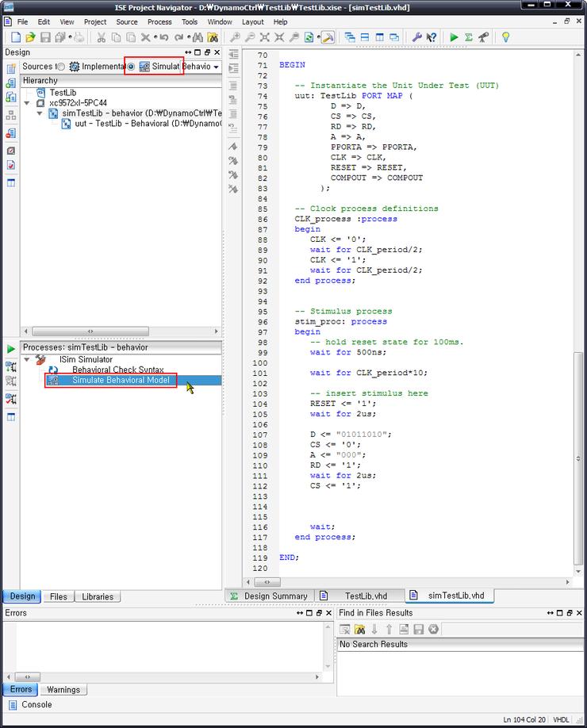Select Behavioral Check Syntax process
The width and height of the screenshot is (587, 728).
tap(117, 370)
